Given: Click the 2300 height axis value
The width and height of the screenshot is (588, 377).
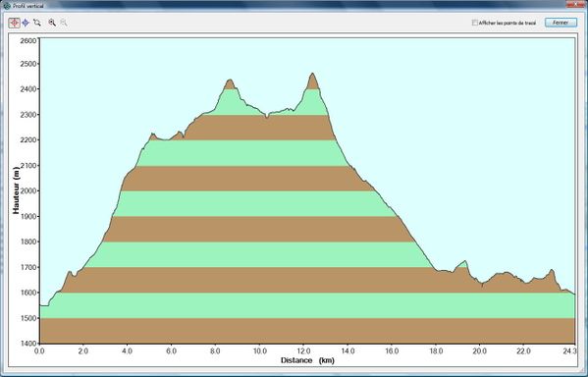Looking at the screenshot, I should point(29,115).
